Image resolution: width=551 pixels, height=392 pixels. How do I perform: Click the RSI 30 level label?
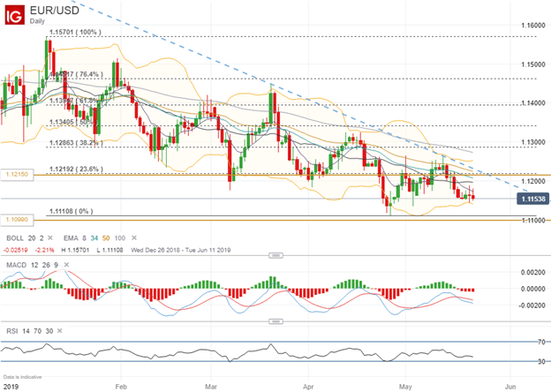click(x=541, y=361)
